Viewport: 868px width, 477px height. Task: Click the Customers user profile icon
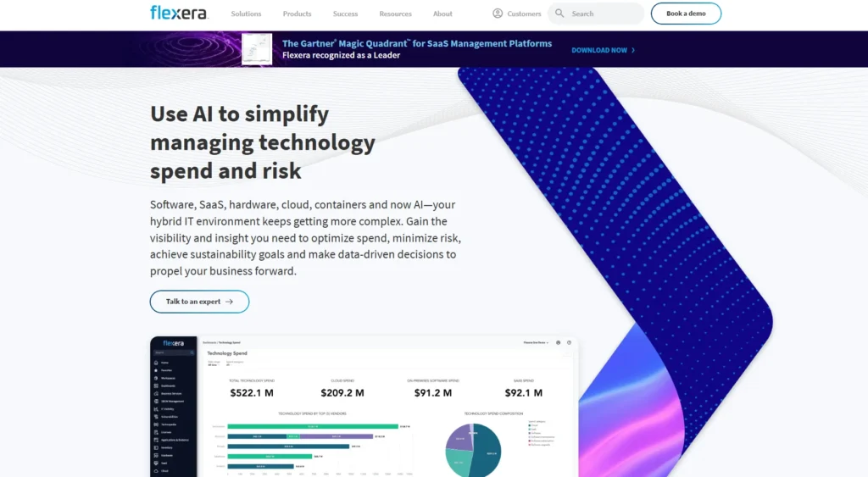point(498,14)
